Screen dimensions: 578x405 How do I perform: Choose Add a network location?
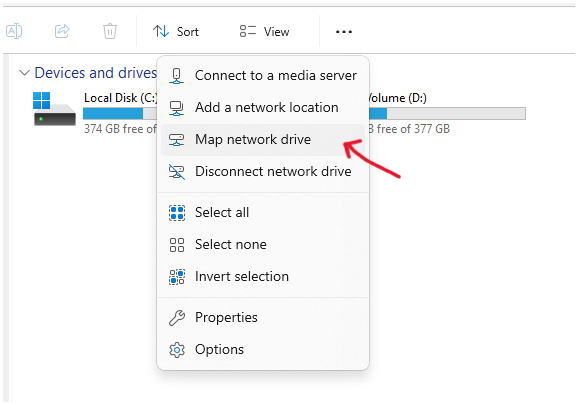pyautogui.click(x=263, y=108)
